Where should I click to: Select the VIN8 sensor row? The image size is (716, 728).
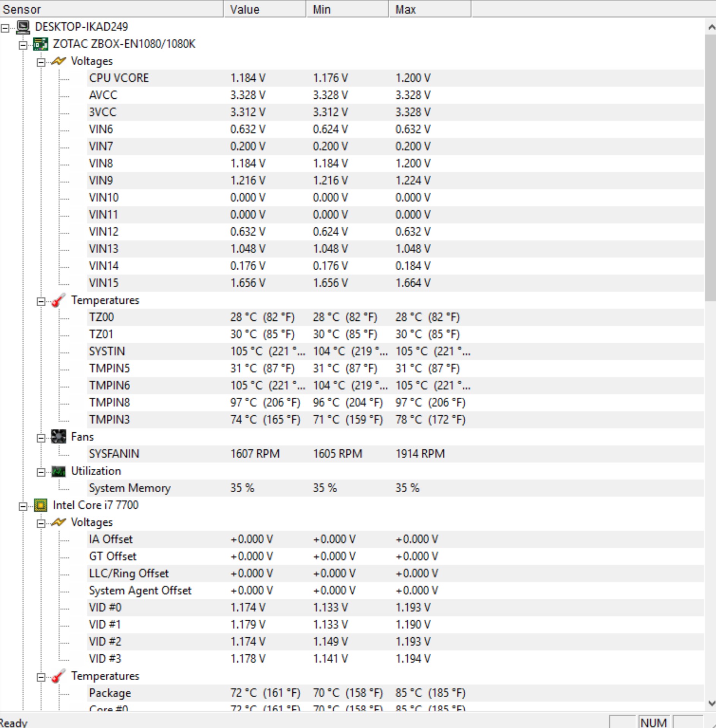395,164
